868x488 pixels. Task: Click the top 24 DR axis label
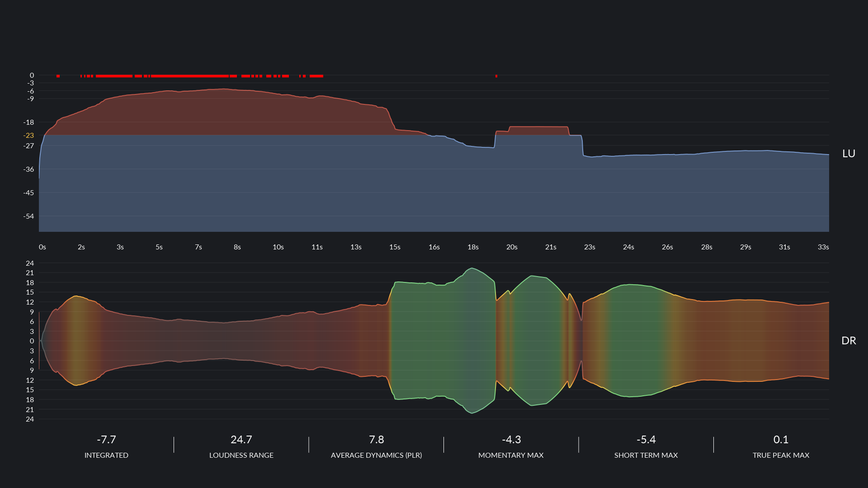click(x=30, y=263)
